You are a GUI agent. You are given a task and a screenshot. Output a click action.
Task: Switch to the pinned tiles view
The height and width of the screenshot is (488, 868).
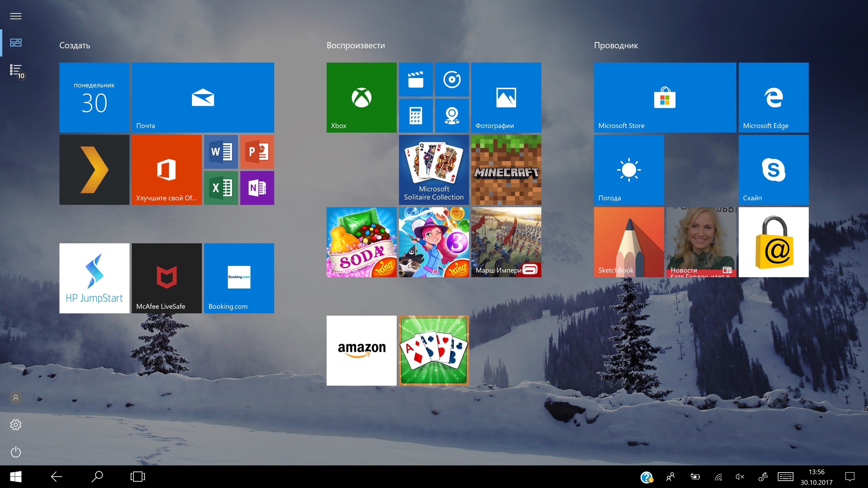(x=16, y=42)
